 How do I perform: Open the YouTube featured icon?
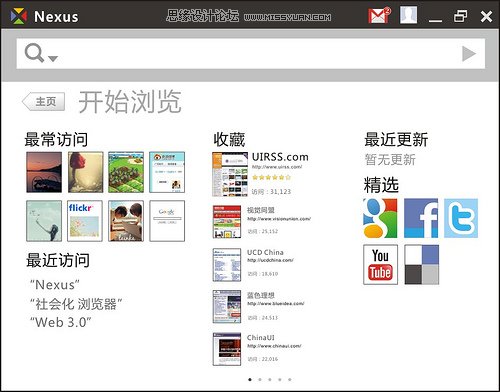point(380,265)
